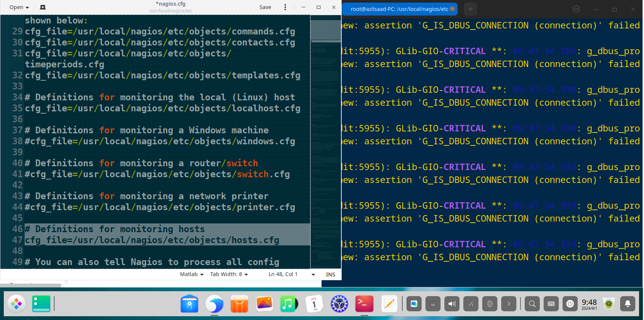This screenshot has height=320, width=644.
Task: Toggle the Bluetooth tray icon
Action: pyautogui.click(x=489, y=304)
